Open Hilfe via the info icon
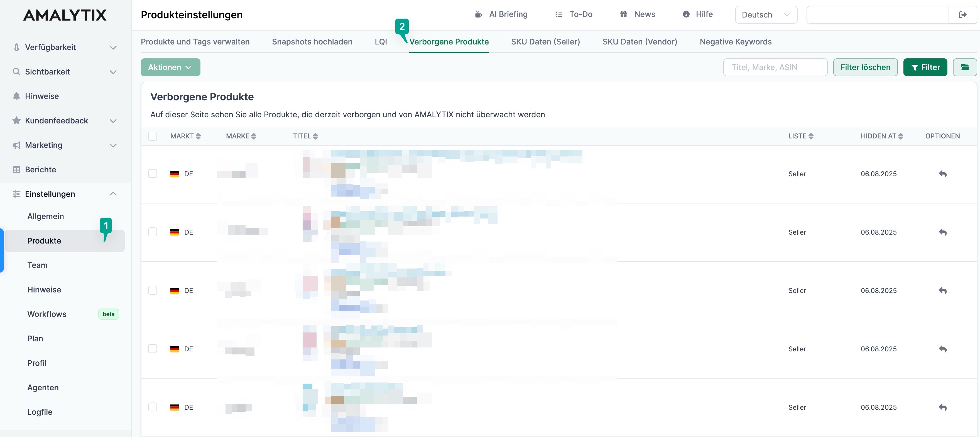Image resolution: width=980 pixels, height=437 pixels. coord(685,14)
